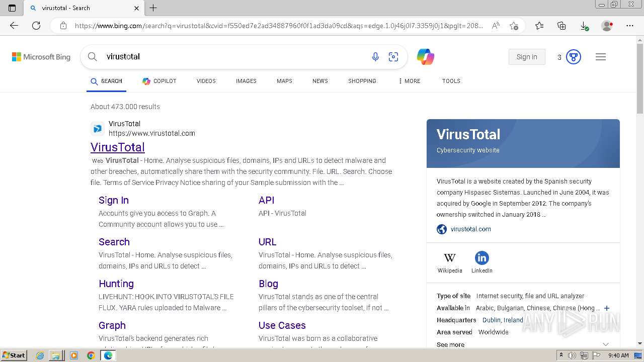Open the URL sitelink

268,242
